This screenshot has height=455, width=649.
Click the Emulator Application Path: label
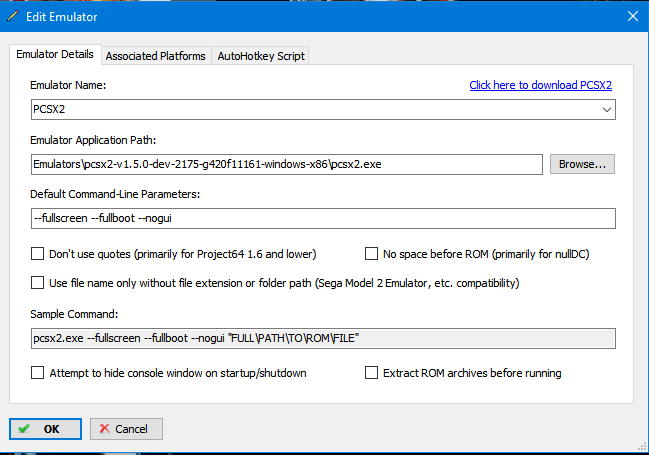coord(93,140)
